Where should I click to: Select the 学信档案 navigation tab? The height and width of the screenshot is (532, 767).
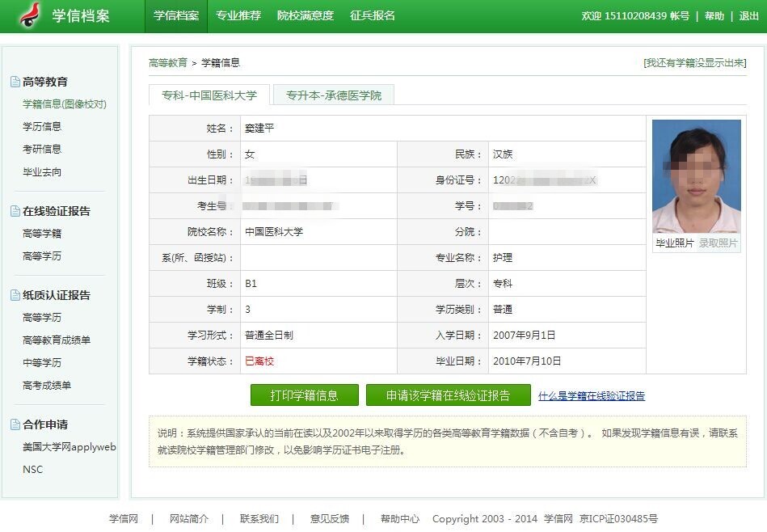point(176,15)
